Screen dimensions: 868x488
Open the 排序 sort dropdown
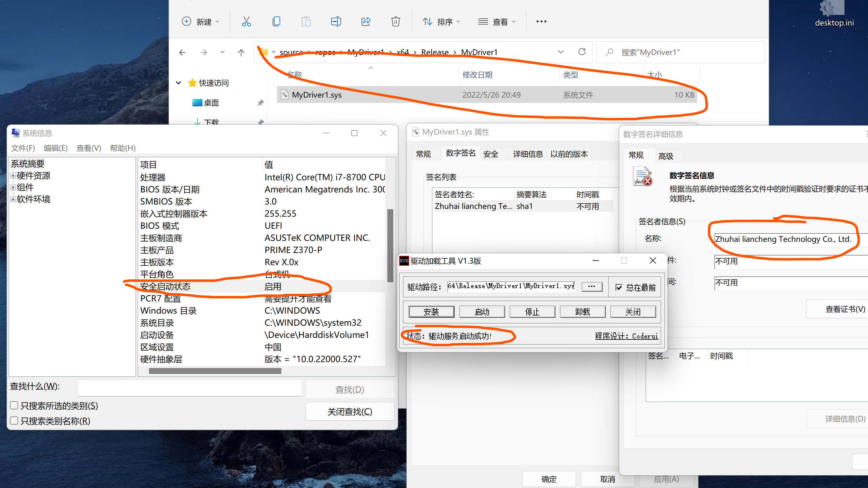click(x=441, y=22)
